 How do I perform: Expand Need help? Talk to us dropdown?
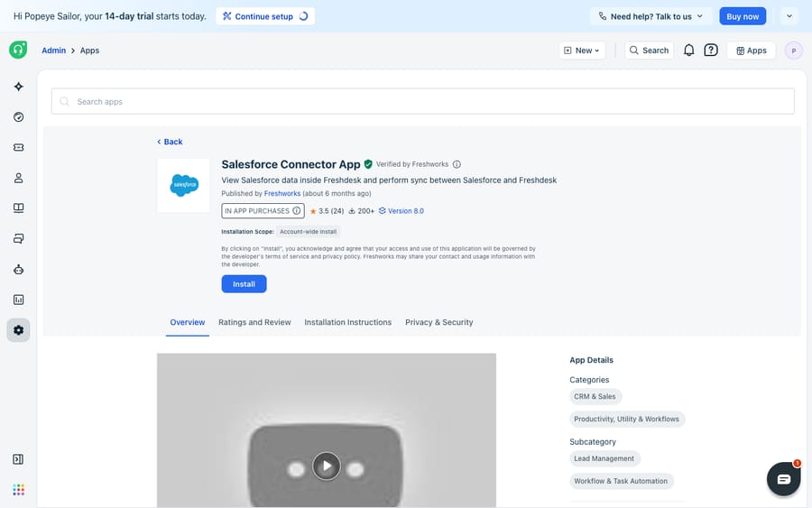[x=651, y=16]
